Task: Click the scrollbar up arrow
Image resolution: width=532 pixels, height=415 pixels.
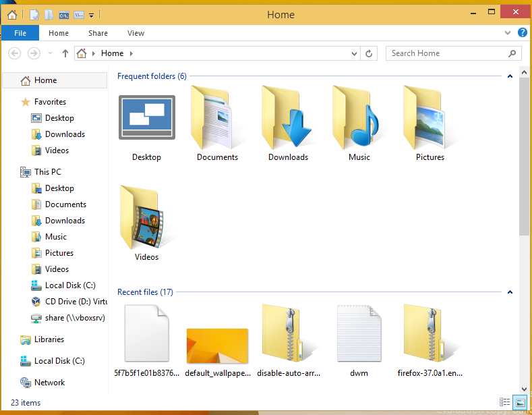Action: [524, 72]
